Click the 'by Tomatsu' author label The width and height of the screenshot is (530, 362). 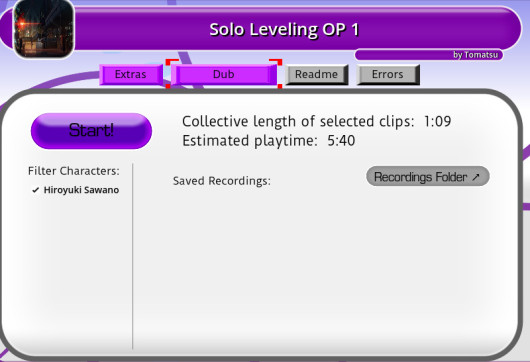[475, 55]
